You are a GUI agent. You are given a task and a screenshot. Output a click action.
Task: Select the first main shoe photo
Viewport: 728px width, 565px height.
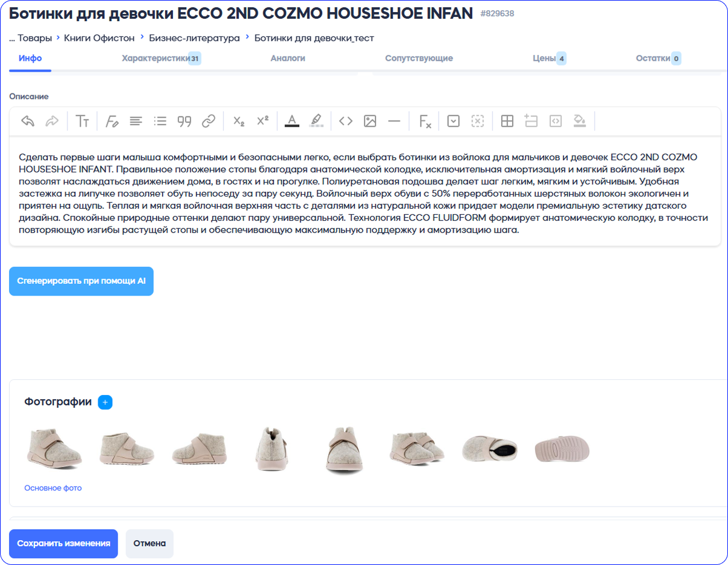click(x=54, y=450)
